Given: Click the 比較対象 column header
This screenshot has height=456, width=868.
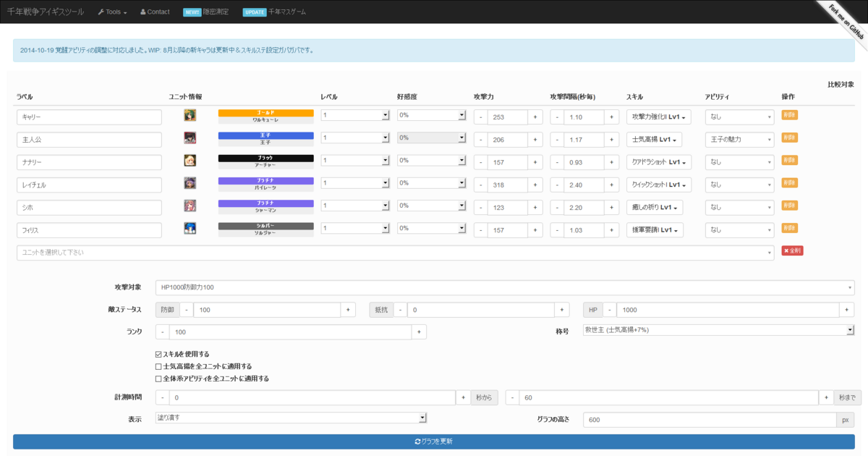Looking at the screenshot, I should click(841, 85).
